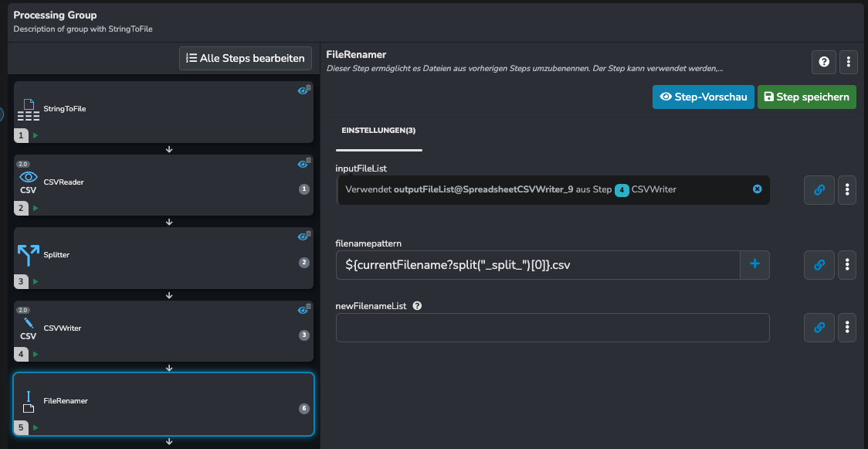This screenshot has width=868, height=449.
Task: Toggle eye preview on CSVReader step
Action: coord(302,164)
